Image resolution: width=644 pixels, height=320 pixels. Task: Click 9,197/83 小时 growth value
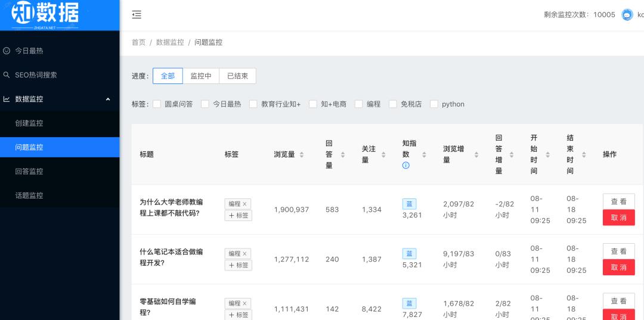coord(459,259)
